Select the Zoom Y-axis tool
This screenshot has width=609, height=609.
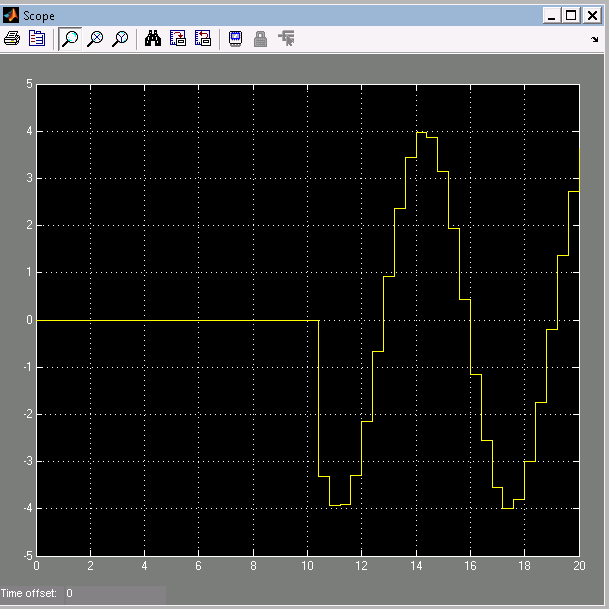tap(120, 38)
